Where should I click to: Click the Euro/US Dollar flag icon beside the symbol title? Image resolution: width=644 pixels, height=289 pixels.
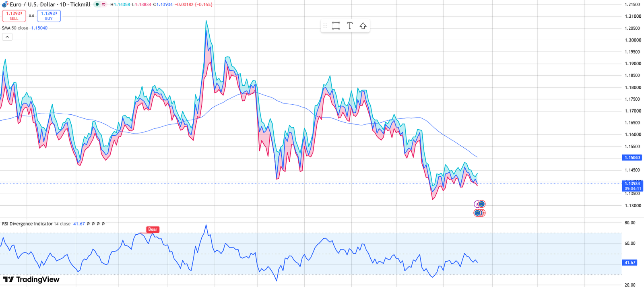(x=5, y=5)
